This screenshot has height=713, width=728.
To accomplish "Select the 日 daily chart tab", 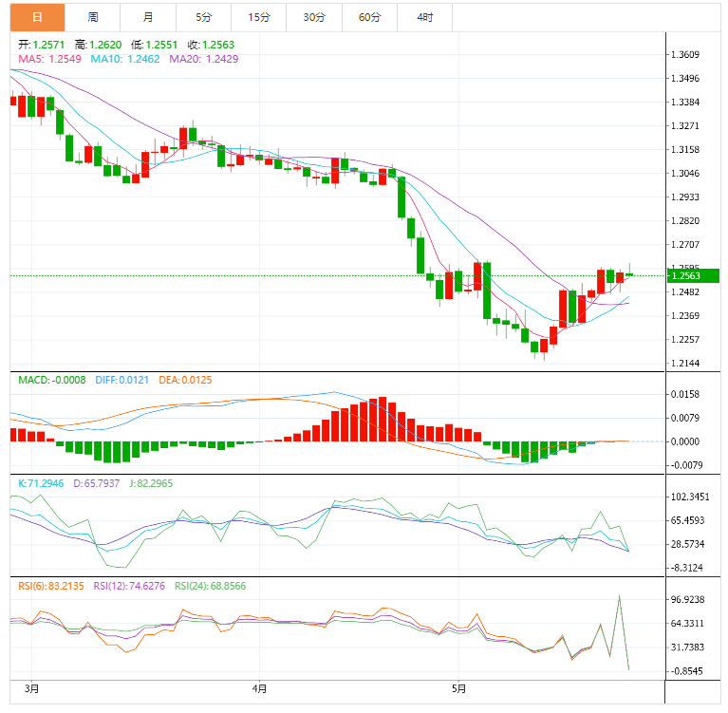I will 38,18.
